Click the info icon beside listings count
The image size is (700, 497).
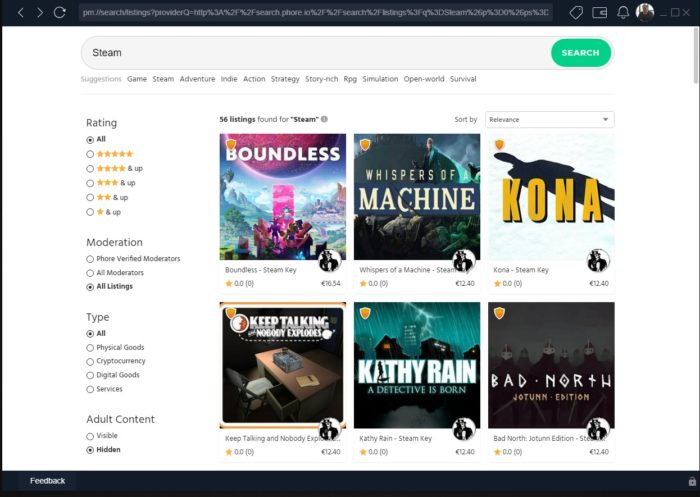tap(325, 119)
